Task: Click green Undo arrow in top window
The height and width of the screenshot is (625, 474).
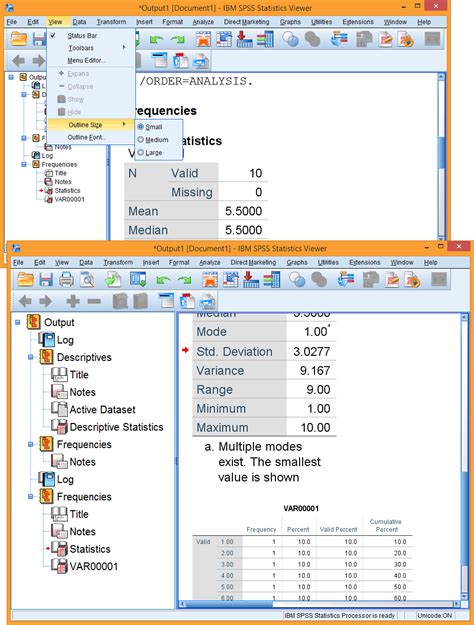Action: pos(156,39)
